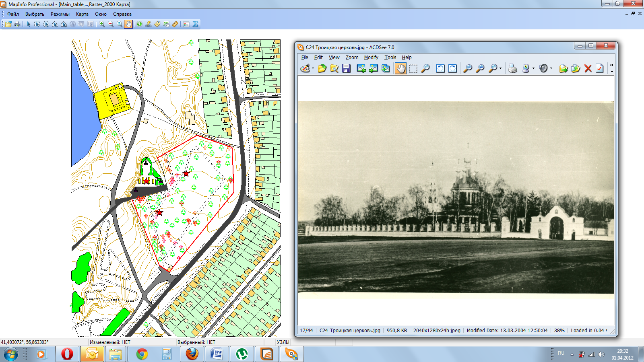
Task: Open the Modify menu in ACDSee
Action: click(371, 58)
